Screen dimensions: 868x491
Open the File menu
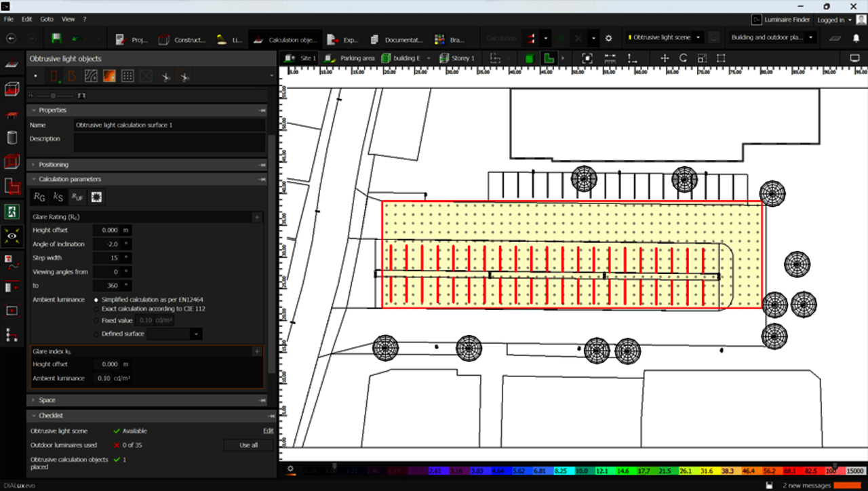(8, 20)
